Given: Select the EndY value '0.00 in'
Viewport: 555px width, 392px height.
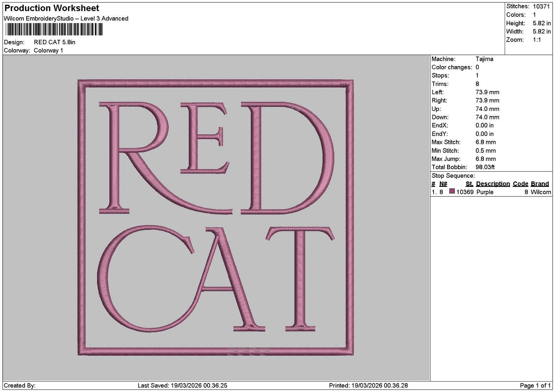Looking at the screenshot, I should click(485, 134).
